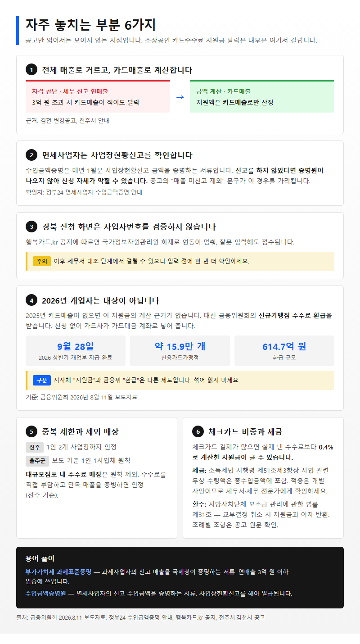Image resolution: width=360 pixels, height=644 pixels.
Task: Click the number 4 circle badge
Action: (31, 300)
